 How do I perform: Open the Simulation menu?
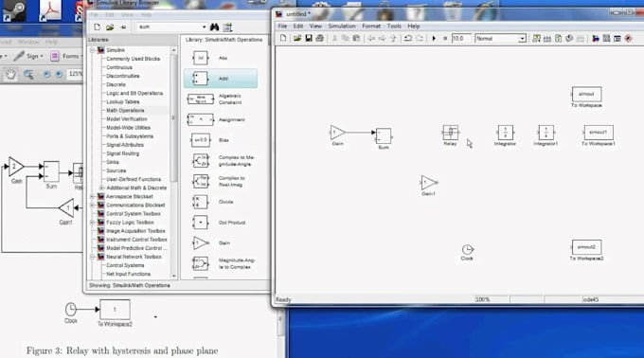click(342, 26)
